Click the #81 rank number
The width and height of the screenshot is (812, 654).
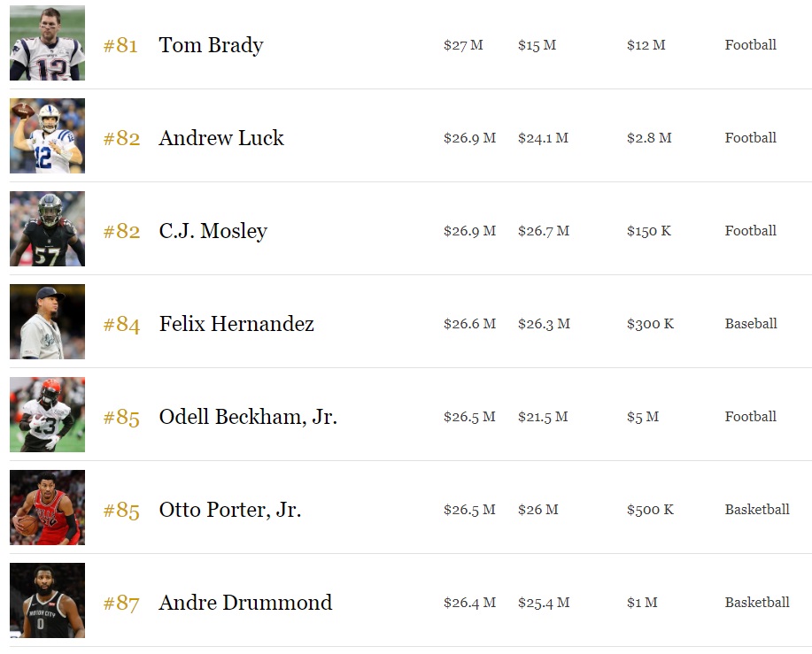(120, 45)
